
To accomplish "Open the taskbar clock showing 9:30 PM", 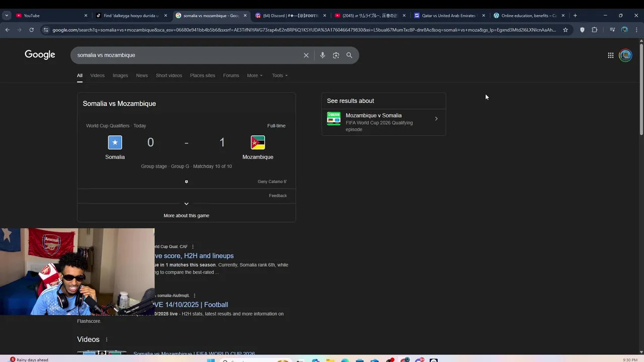I will pos(630,359).
